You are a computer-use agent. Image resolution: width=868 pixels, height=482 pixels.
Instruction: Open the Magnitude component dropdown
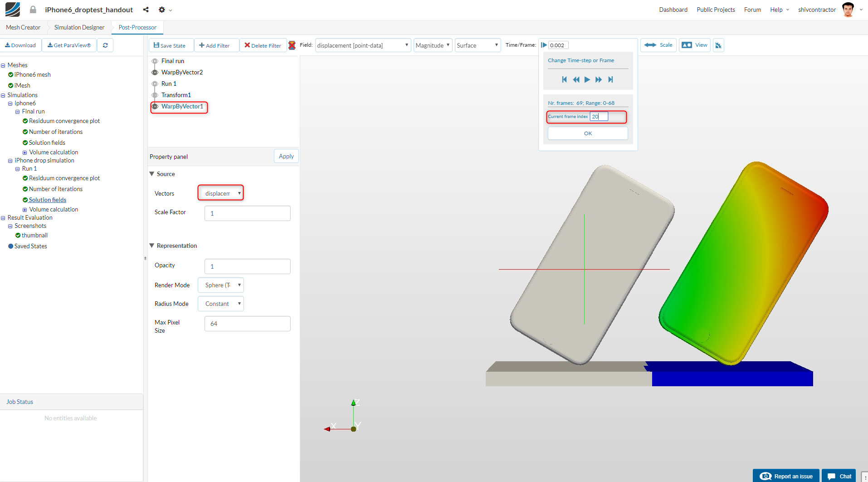[x=432, y=45]
